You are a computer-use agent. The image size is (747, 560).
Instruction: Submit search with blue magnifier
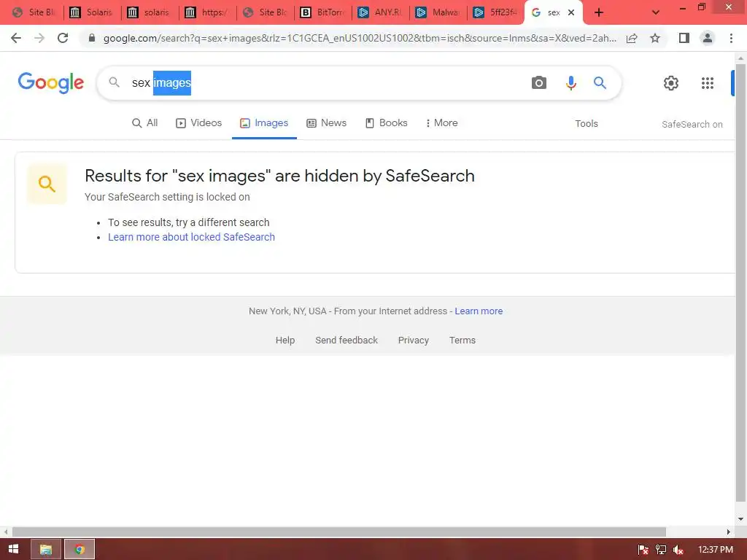click(x=600, y=83)
